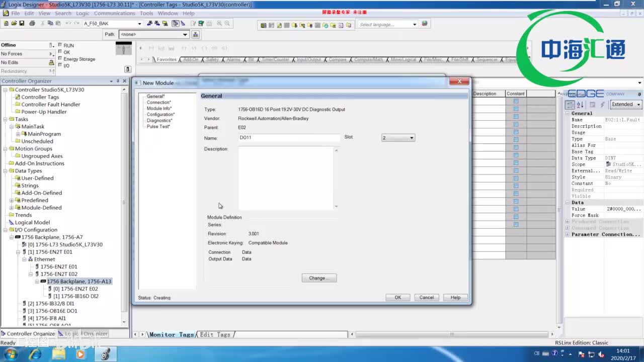Expand the Module-Defined data types node
Image resolution: width=644 pixels, height=362 pixels.
(x=12, y=208)
